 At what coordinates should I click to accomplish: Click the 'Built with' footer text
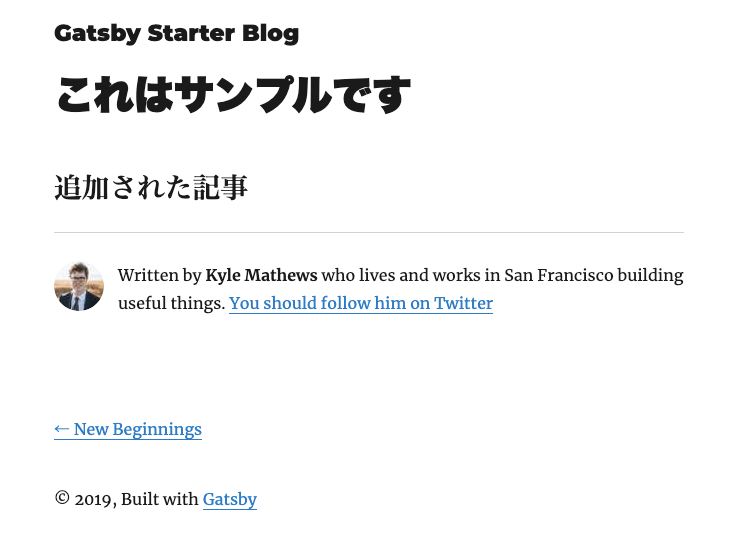pyautogui.click(x=160, y=499)
